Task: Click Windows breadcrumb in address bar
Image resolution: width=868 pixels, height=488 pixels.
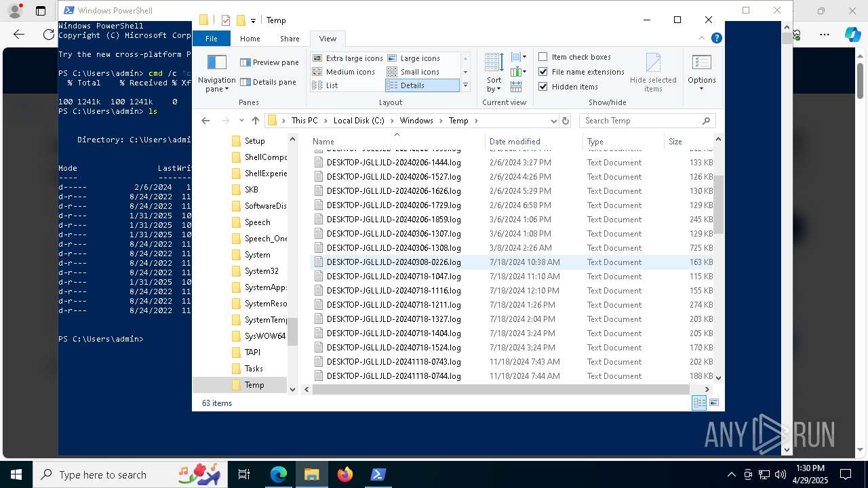Action: pyautogui.click(x=416, y=121)
